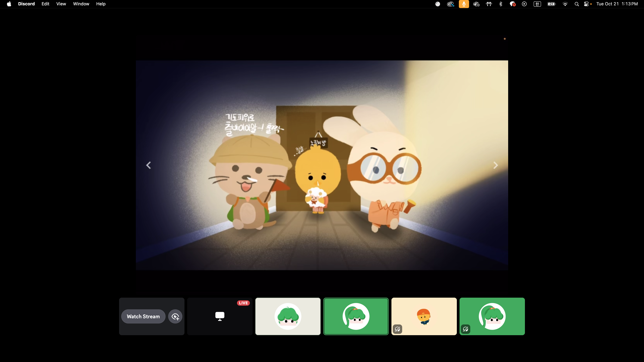Click the muted badge on the green tile
This screenshot has height=362, width=644.
[466, 329]
